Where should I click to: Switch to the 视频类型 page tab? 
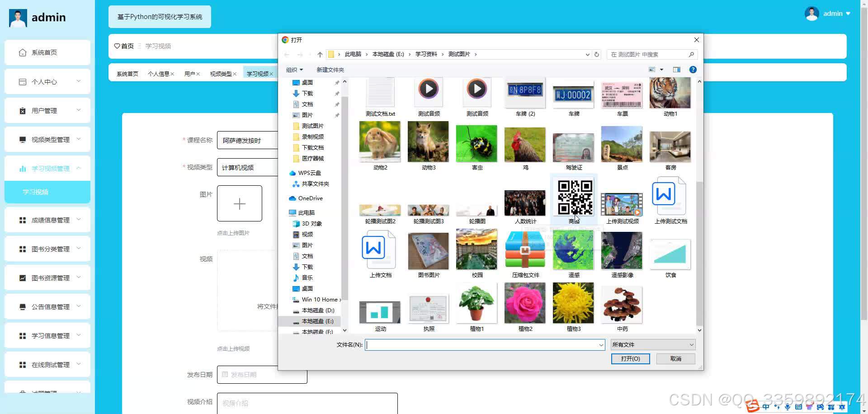click(221, 74)
